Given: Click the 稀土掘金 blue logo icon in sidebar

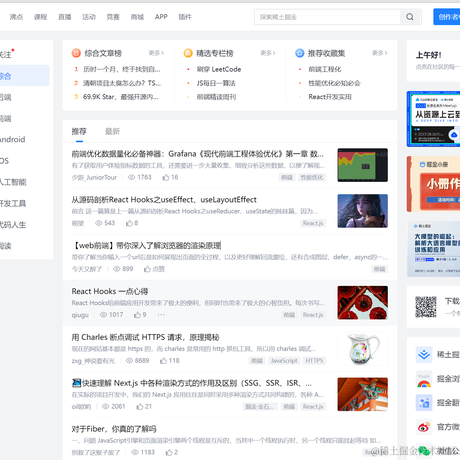Looking at the screenshot, I should point(424,354).
